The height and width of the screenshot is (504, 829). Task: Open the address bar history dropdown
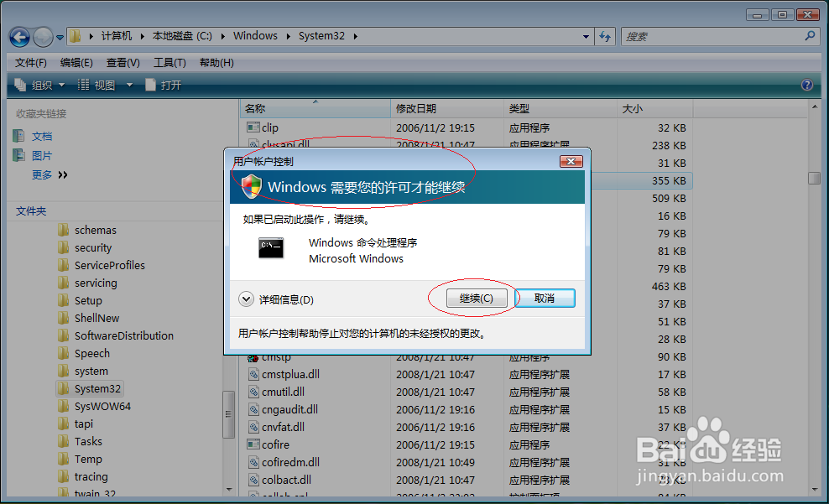[586, 36]
